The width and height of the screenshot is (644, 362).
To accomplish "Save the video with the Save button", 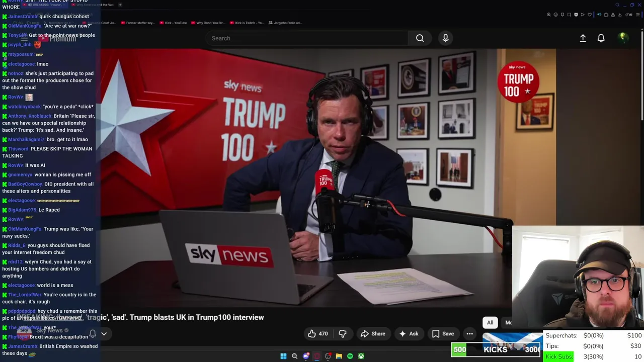I will 443,334.
